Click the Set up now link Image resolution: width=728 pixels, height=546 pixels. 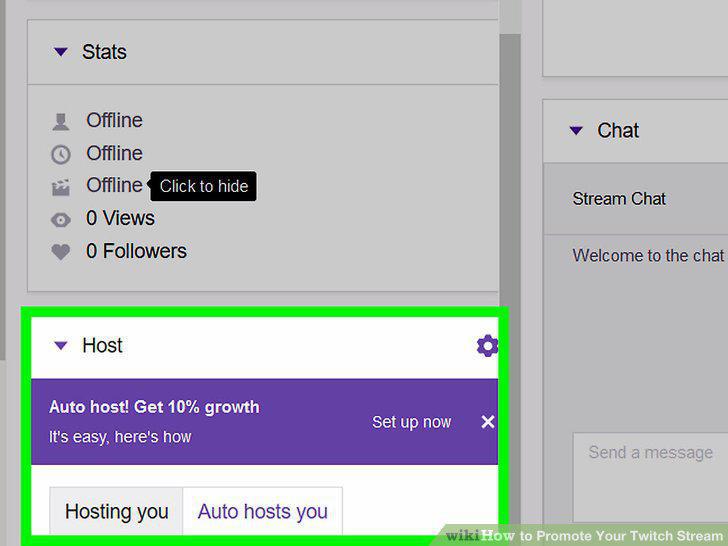[x=411, y=422]
